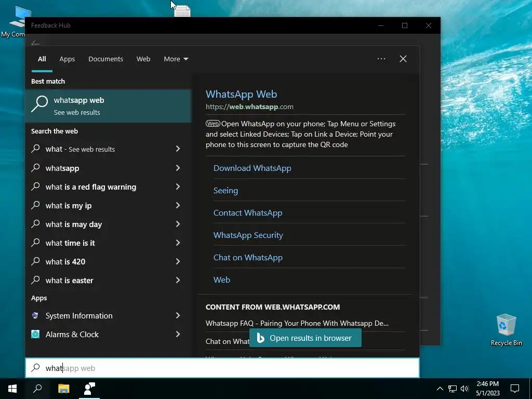Click the taskbar search magnifier icon

(37, 389)
